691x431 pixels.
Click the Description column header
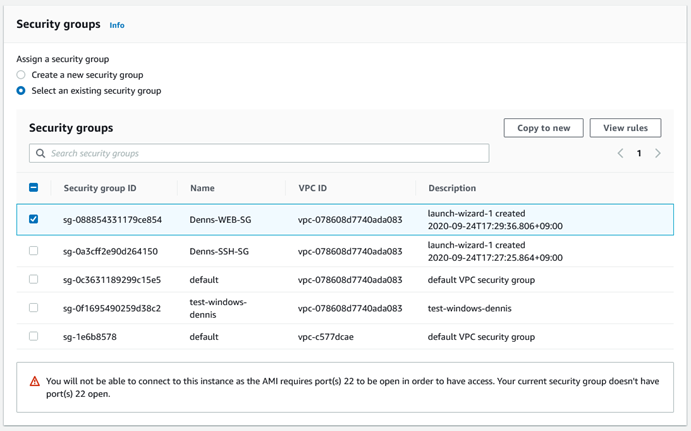click(x=452, y=188)
